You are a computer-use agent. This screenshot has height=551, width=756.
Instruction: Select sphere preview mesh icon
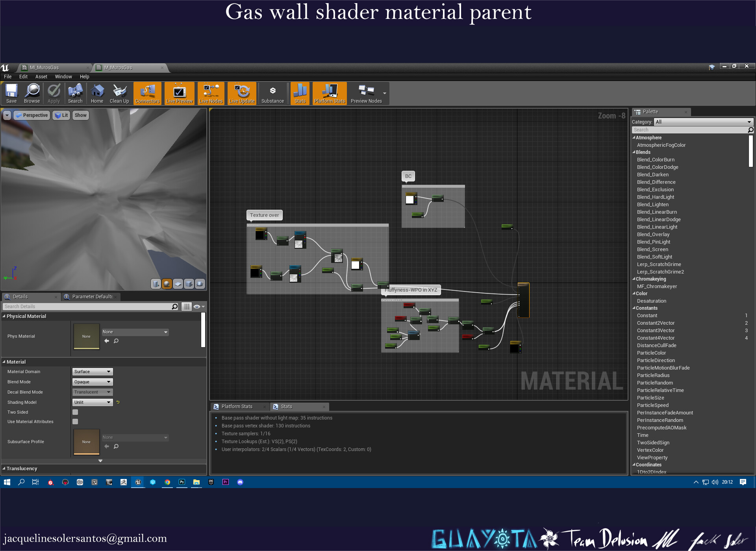point(167,284)
